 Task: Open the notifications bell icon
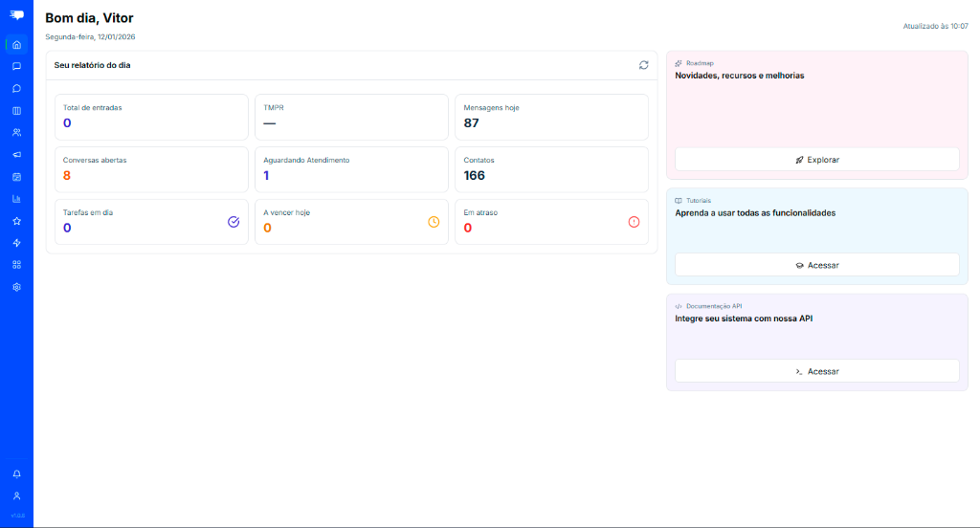[17, 474]
